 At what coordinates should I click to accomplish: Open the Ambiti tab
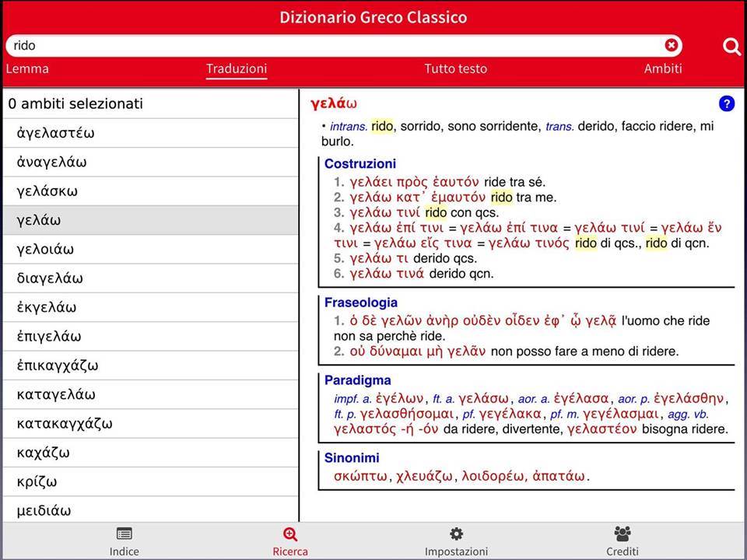663,68
